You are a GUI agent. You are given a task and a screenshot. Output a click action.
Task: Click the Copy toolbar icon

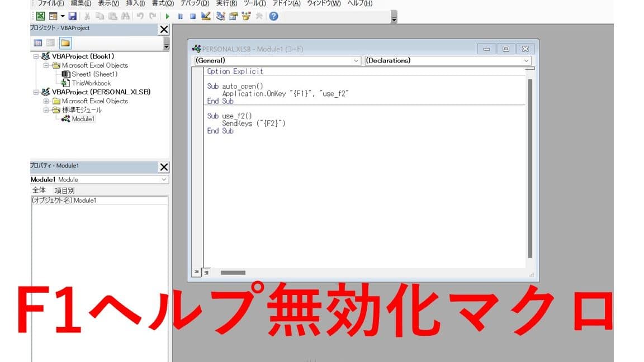(100, 16)
